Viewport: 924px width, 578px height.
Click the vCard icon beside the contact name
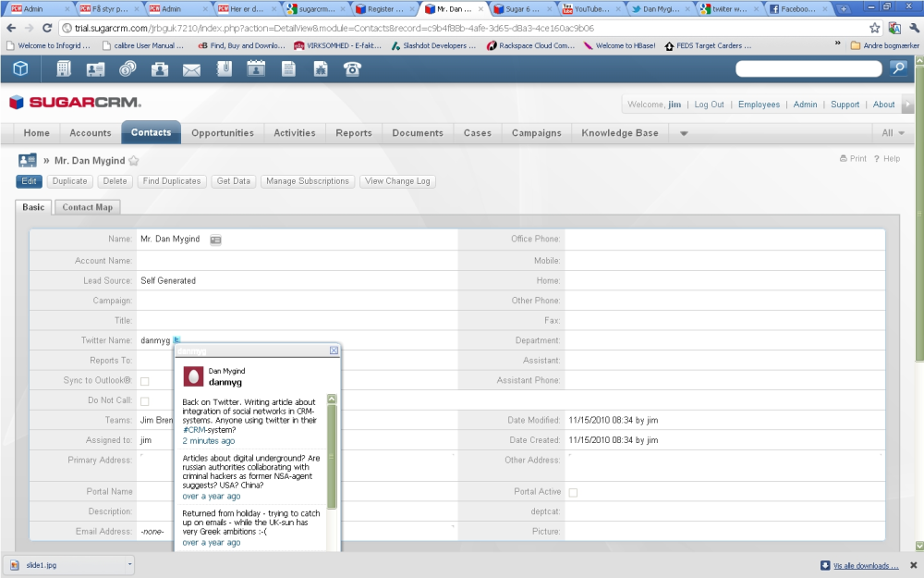[x=215, y=240]
